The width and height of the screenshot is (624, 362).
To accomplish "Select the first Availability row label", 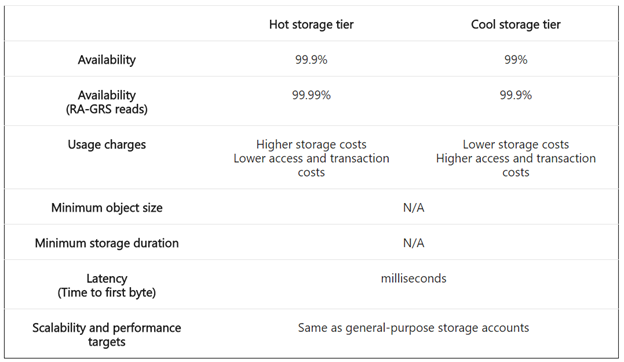I will (107, 60).
